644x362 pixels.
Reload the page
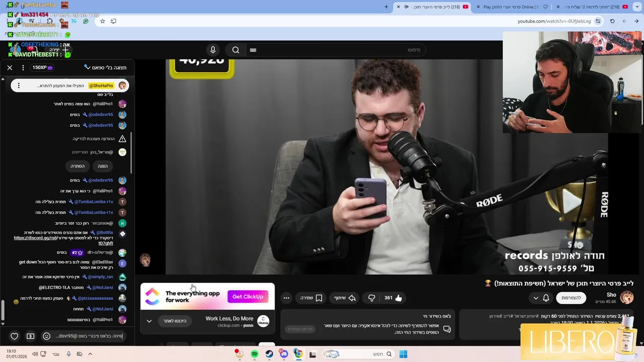612,21
